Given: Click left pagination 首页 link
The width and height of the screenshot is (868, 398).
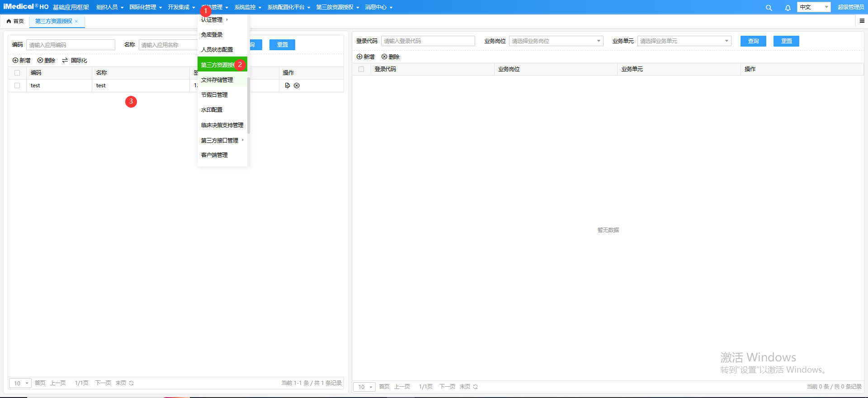Looking at the screenshot, I should 40,383.
